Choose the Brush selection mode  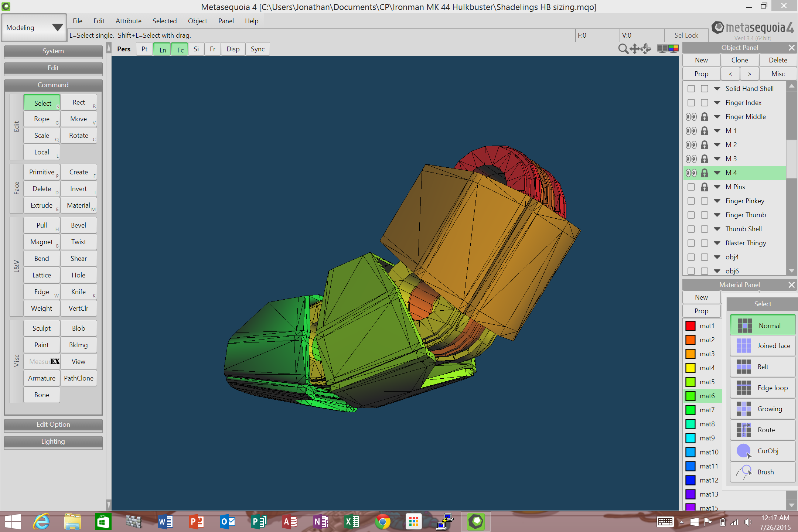click(763, 472)
